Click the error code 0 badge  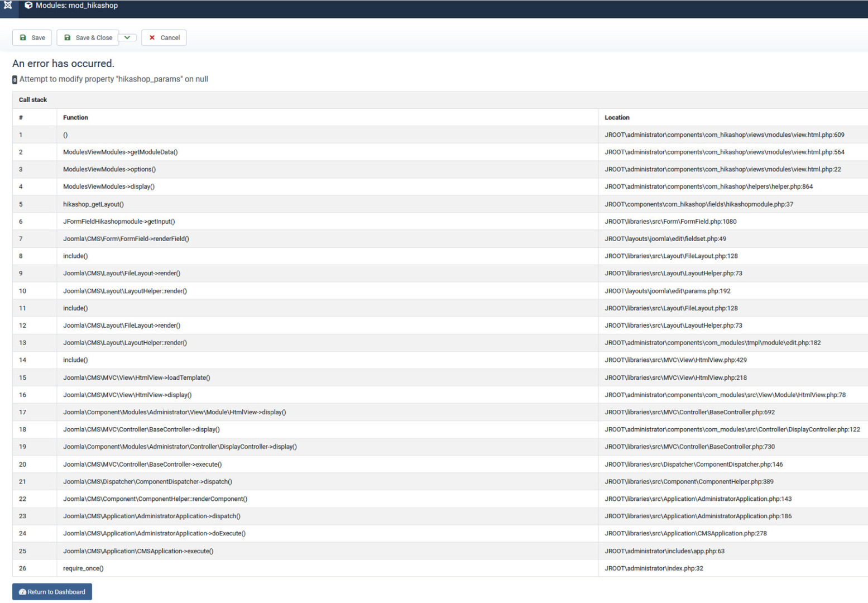15,80
